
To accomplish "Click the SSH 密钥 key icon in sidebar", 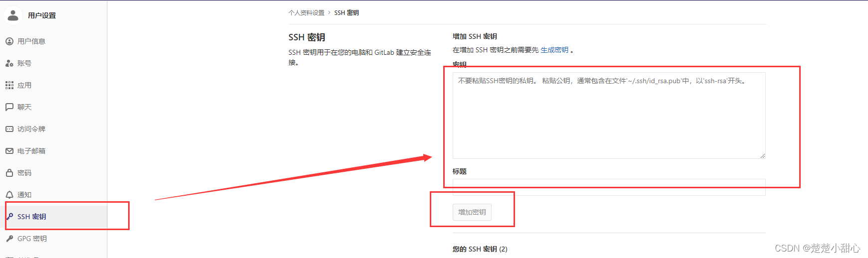I will click(9, 217).
